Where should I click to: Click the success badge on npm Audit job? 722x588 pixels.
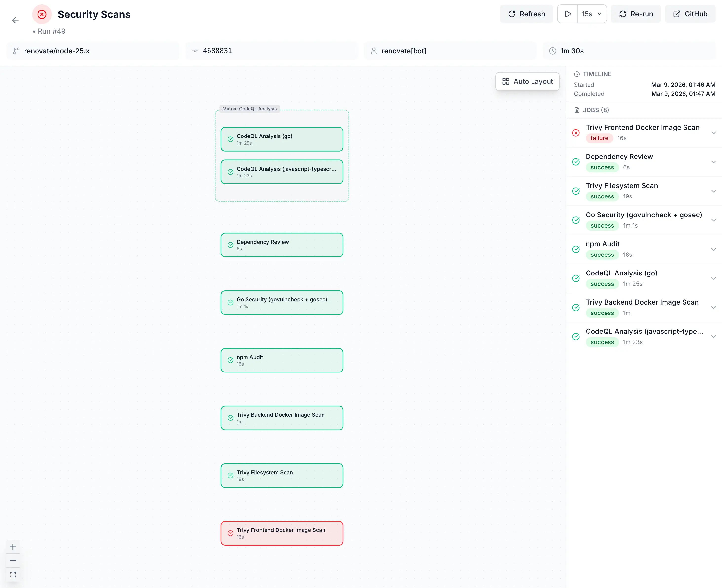pyautogui.click(x=602, y=255)
